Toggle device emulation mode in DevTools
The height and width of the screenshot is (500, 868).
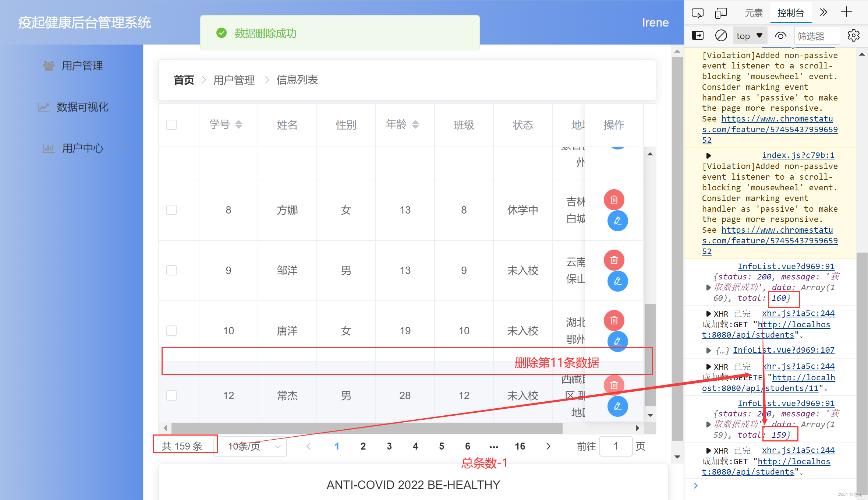coord(721,12)
